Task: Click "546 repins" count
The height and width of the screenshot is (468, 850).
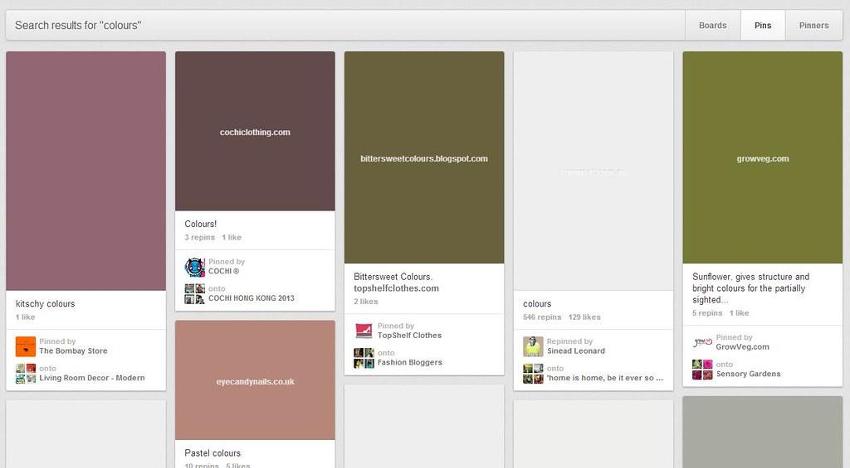Action: tap(542, 317)
